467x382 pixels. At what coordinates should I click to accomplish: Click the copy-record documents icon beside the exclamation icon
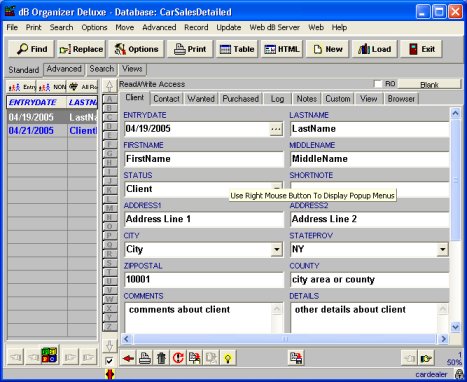pos(195,359)
